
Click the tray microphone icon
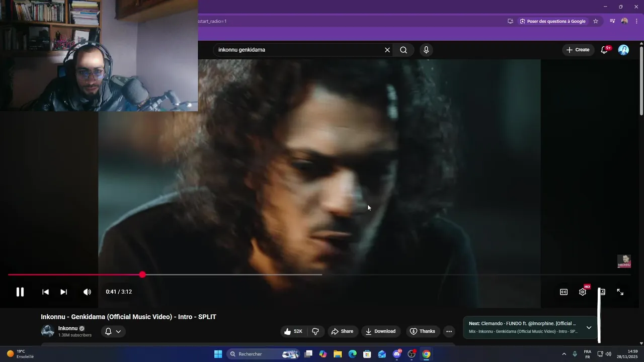[575, 354]
